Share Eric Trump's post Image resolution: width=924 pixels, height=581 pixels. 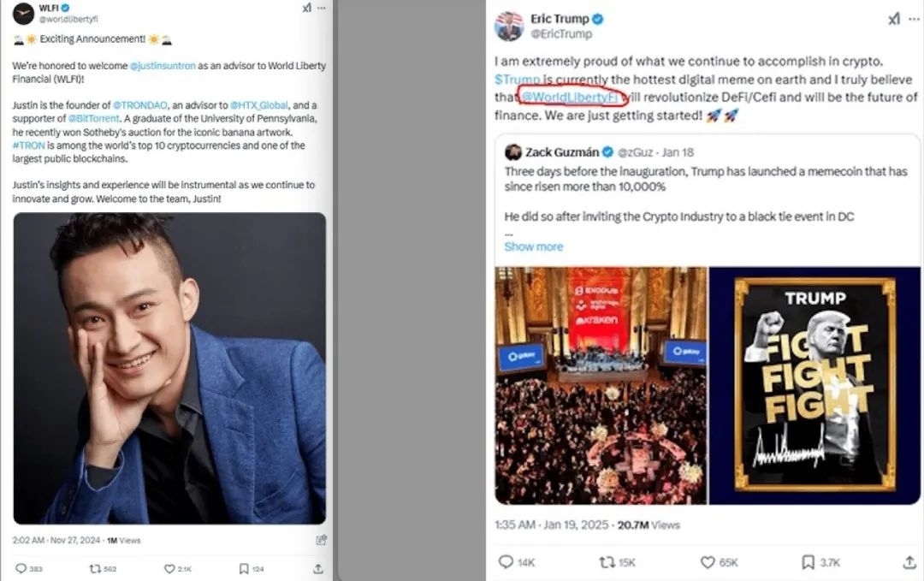pos(909,562)
